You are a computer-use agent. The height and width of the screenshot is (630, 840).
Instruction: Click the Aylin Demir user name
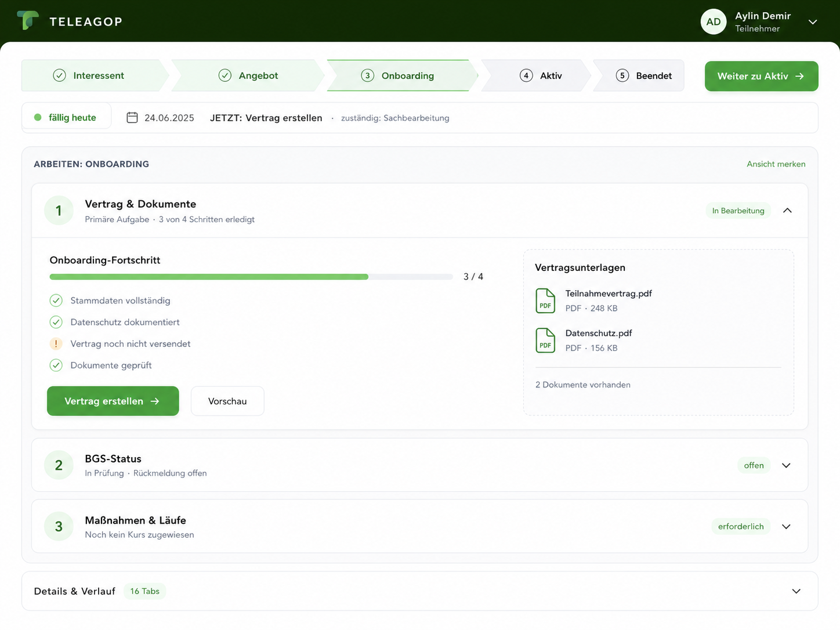click(763, 16)
